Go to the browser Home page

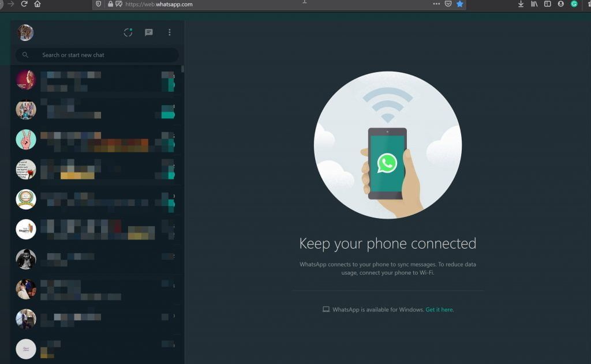38,4
